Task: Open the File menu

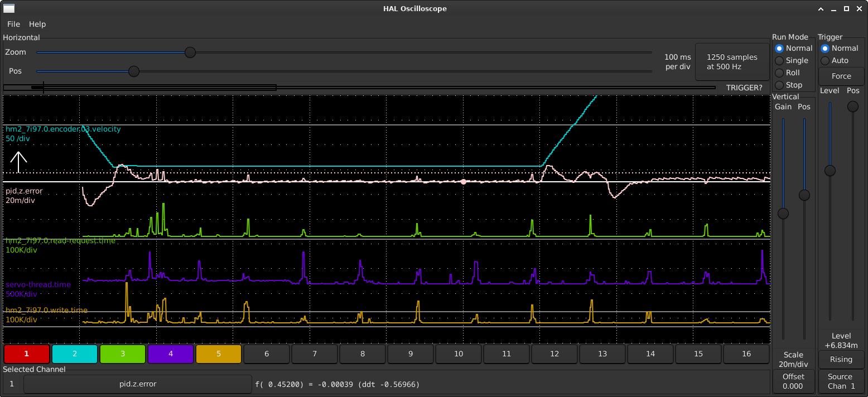Action: click(x=13, y=24)
